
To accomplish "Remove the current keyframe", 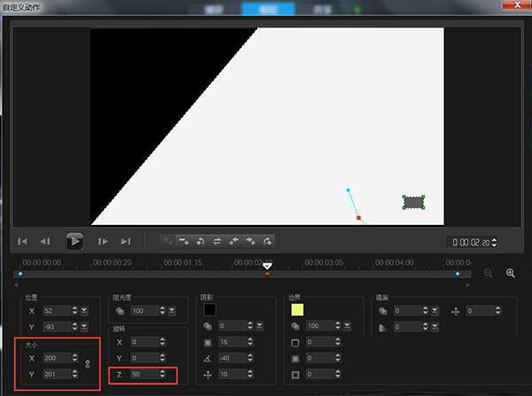I will [184, 241].
